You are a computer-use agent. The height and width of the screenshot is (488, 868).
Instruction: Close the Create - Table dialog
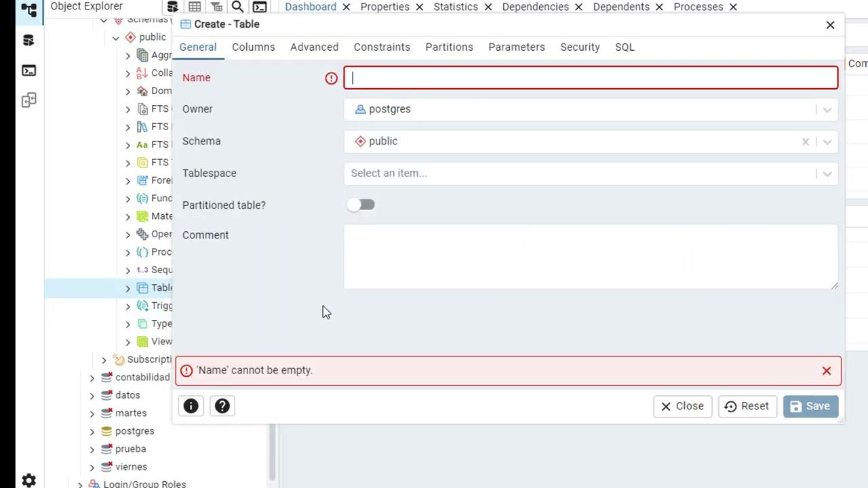pyautogui.click(x=830, y=24)
